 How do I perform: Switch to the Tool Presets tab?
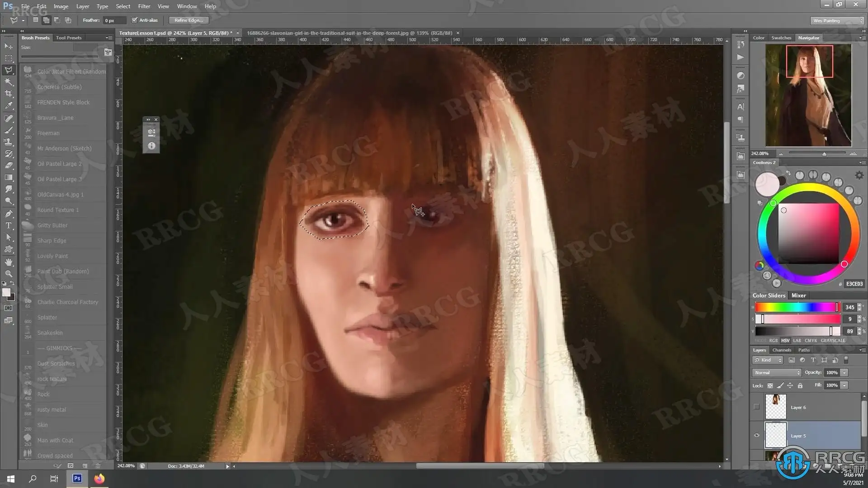click(69, 38)
